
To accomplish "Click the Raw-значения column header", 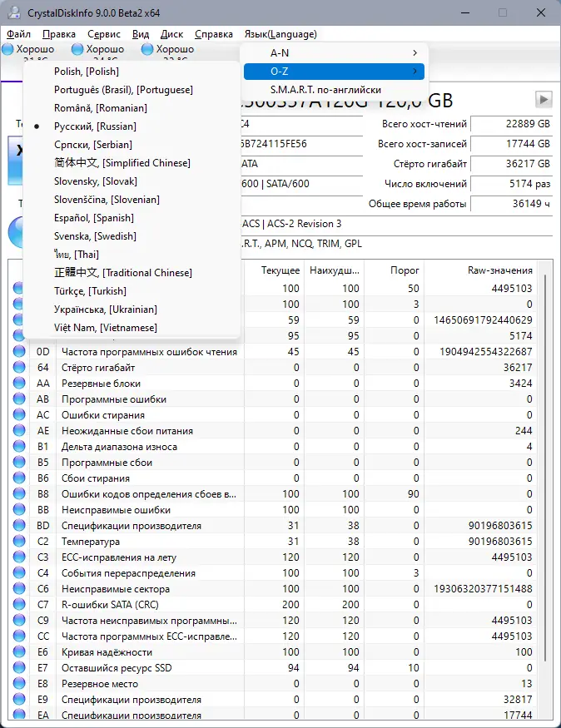I will click(x=479, y=270).
